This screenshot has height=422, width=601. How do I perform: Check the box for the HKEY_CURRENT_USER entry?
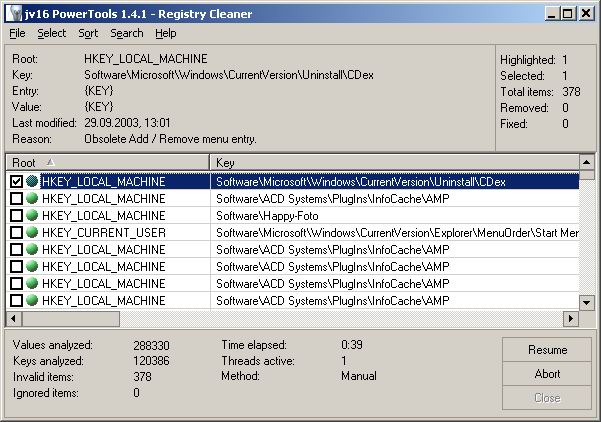tap(16, 232)
